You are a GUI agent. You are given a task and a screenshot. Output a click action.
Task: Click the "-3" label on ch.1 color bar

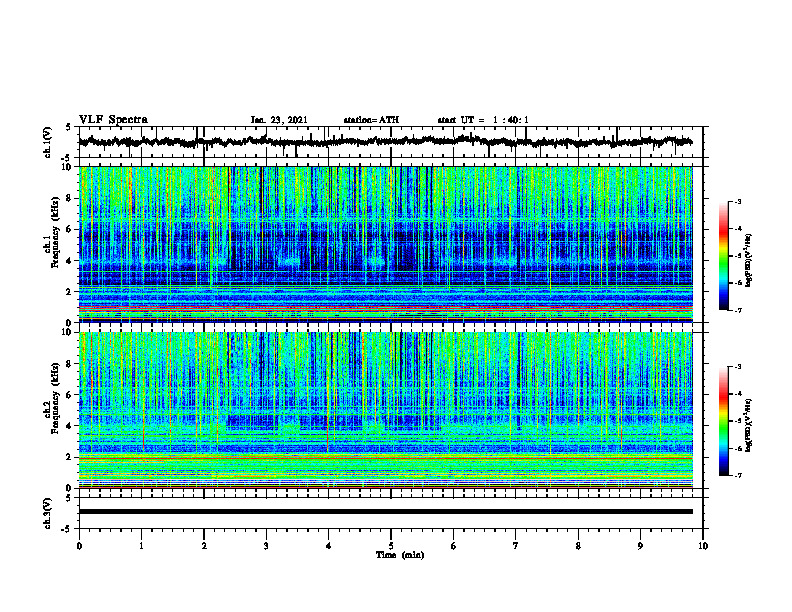(x=738, y=201)
